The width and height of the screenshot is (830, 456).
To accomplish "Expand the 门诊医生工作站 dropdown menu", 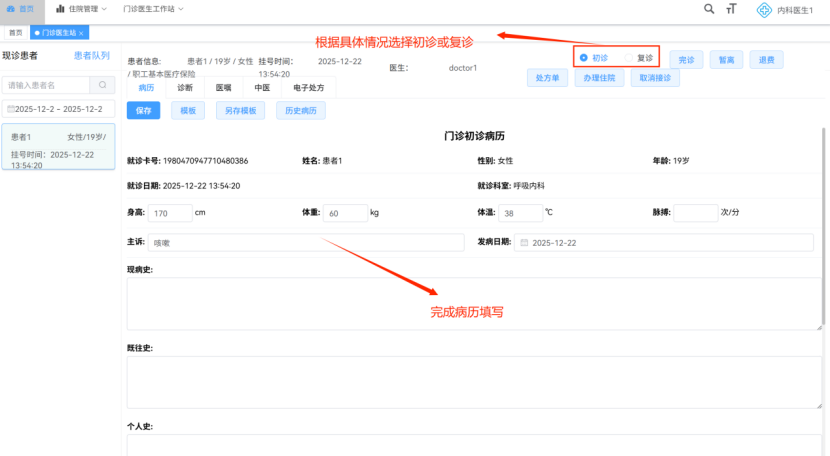I will tap(153, 9).
